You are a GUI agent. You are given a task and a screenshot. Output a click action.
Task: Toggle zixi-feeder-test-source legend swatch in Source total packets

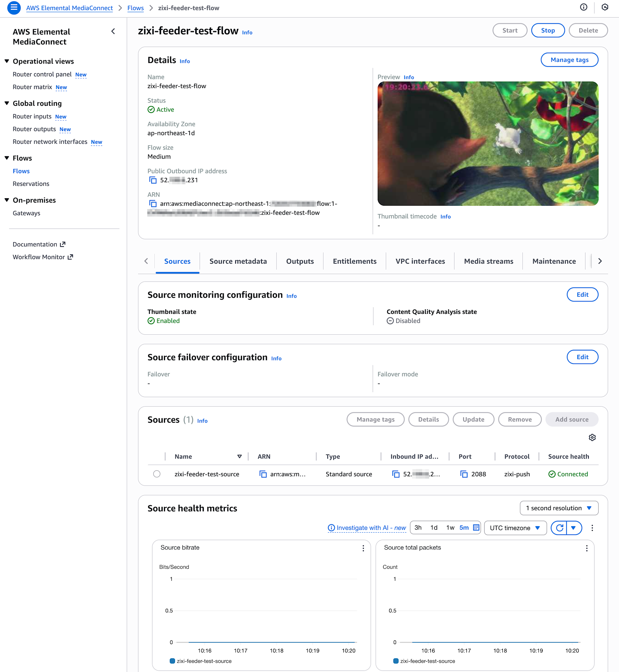point(396,661)
